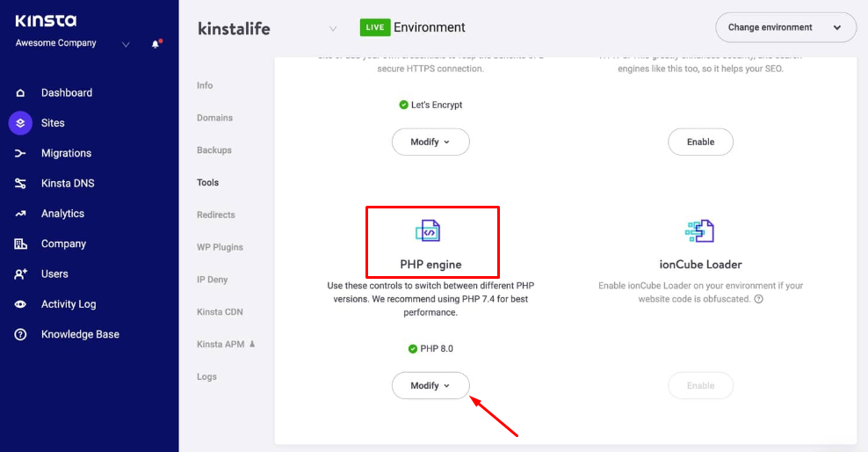Go to the Backups tab

point(214,150)
